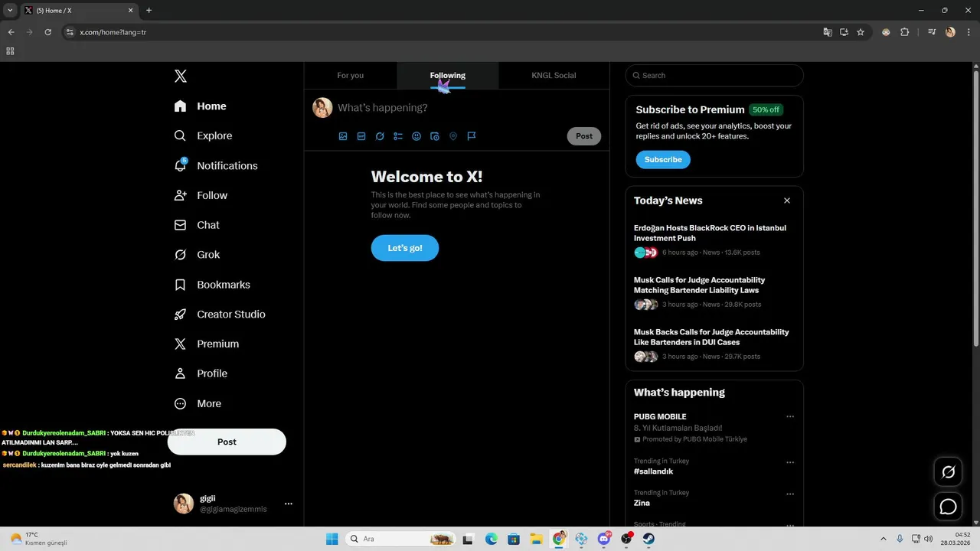
Task: Open the Chrome apps grid shortcut
Action: click(10, 51)
